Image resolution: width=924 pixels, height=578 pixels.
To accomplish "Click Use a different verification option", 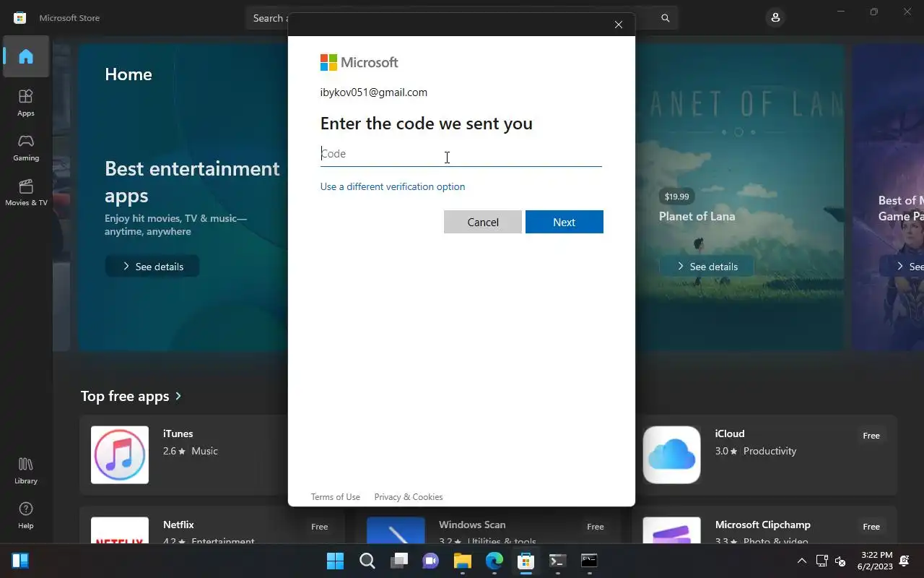I will (x=393, y=186).
